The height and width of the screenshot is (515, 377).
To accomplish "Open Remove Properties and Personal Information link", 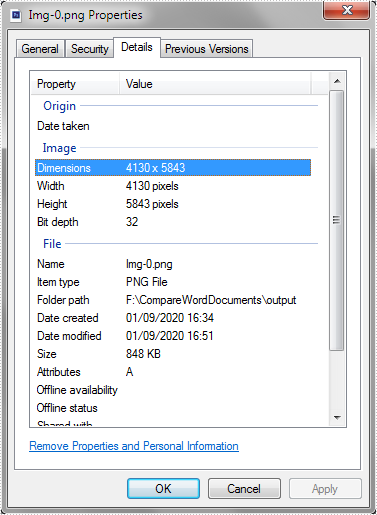I will pos(134,446).
